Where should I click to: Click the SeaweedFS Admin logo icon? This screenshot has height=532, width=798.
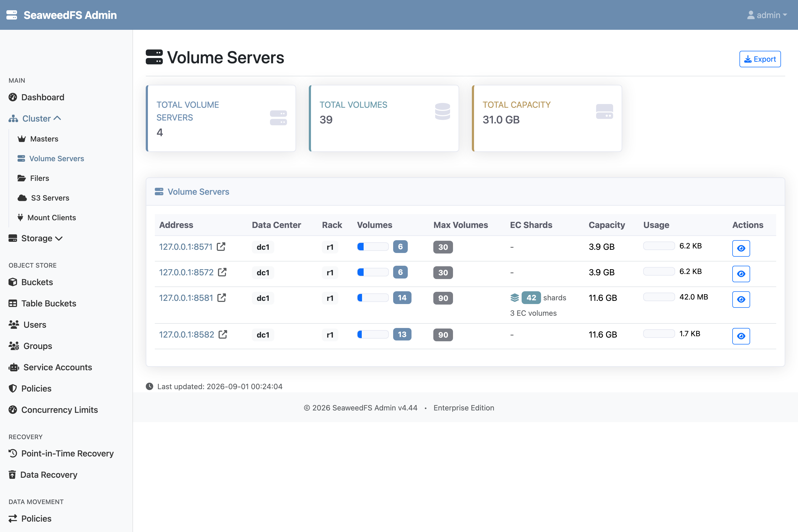click(x=11, y=15)
